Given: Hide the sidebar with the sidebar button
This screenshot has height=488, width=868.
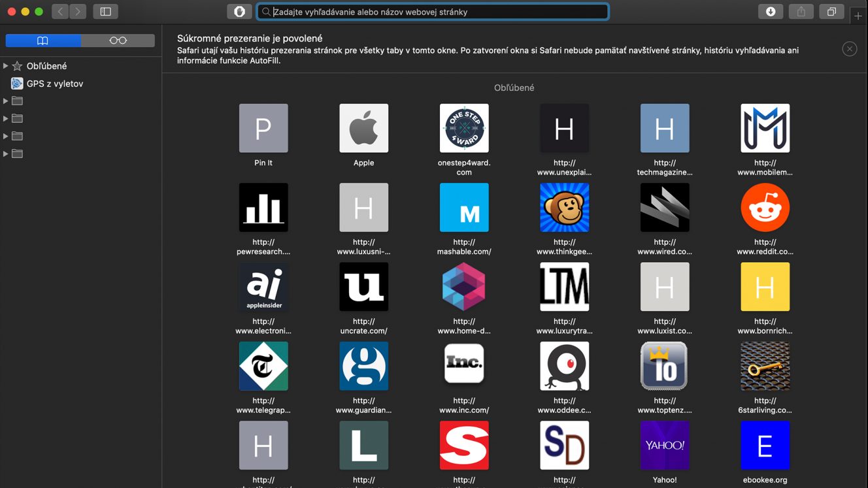Looking at the screenshot, I should [x=105, y=11].
